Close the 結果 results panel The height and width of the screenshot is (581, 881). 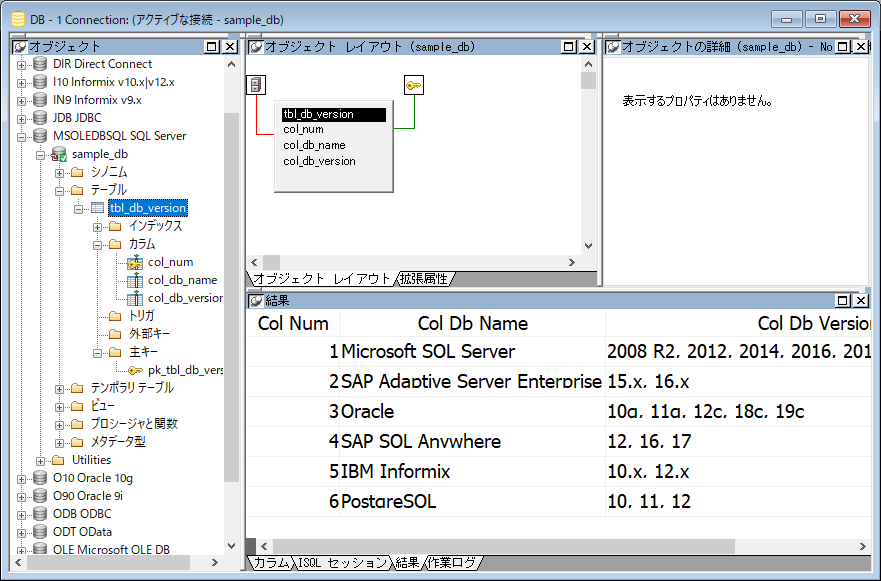pos(860,300)
